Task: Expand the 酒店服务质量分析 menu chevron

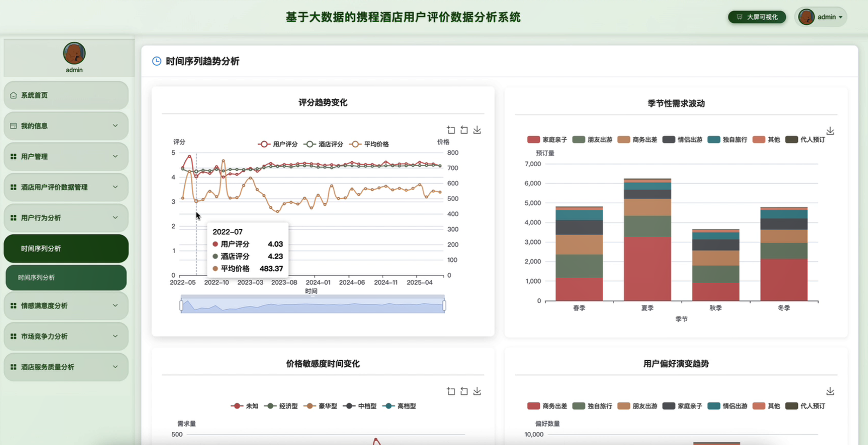Action: point(115,367)
